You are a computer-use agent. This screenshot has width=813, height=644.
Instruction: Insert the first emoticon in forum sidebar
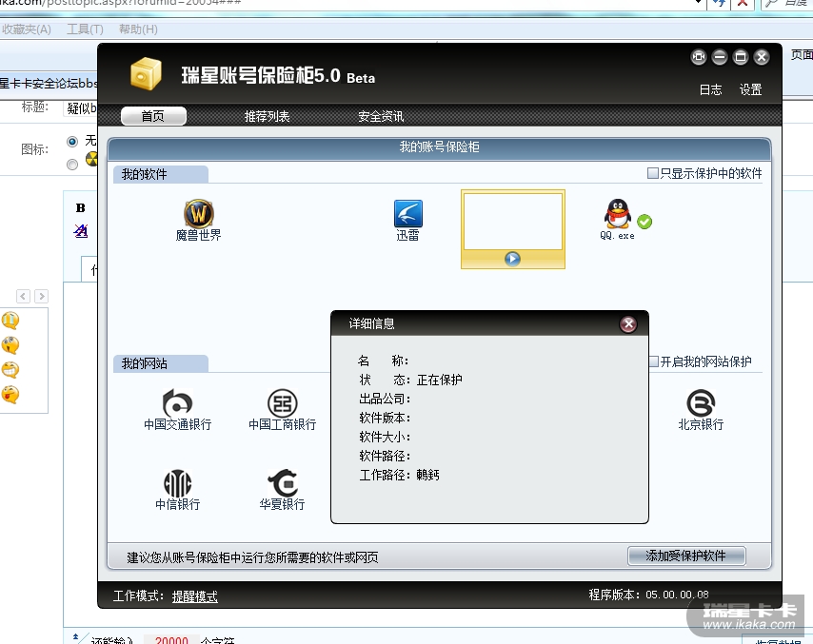[x=10, y=321]
